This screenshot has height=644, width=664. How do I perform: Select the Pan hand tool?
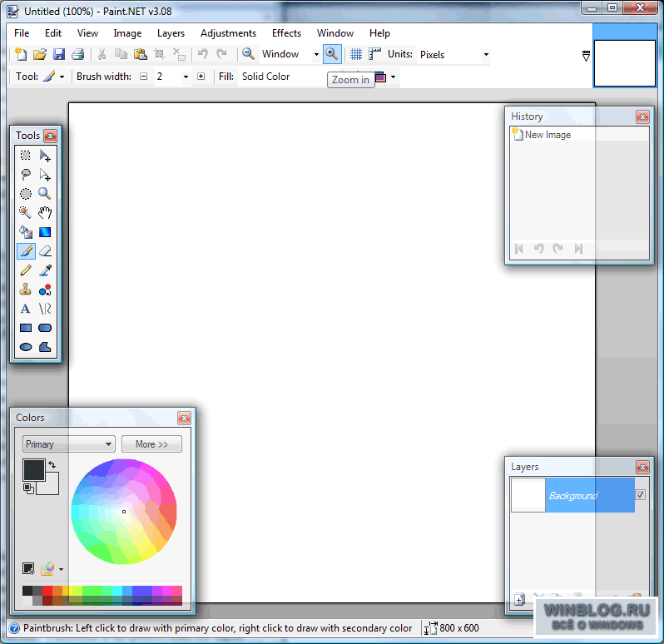click(x=45, y=212)
